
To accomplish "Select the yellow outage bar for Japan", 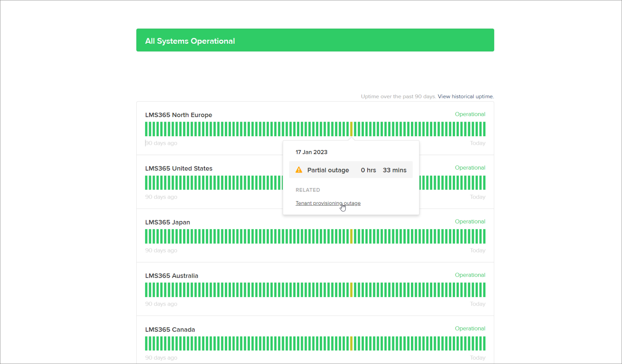I will click(351, 236).
